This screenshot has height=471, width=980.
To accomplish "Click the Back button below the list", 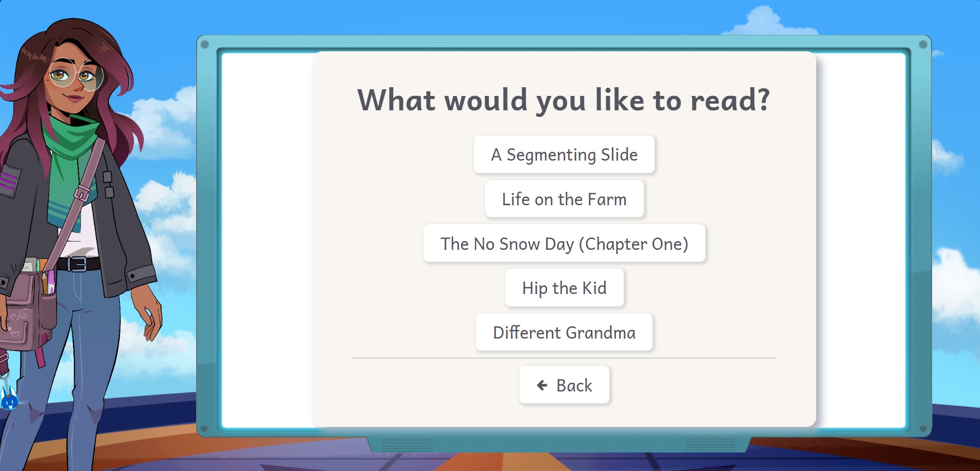I will coord(565,385).
